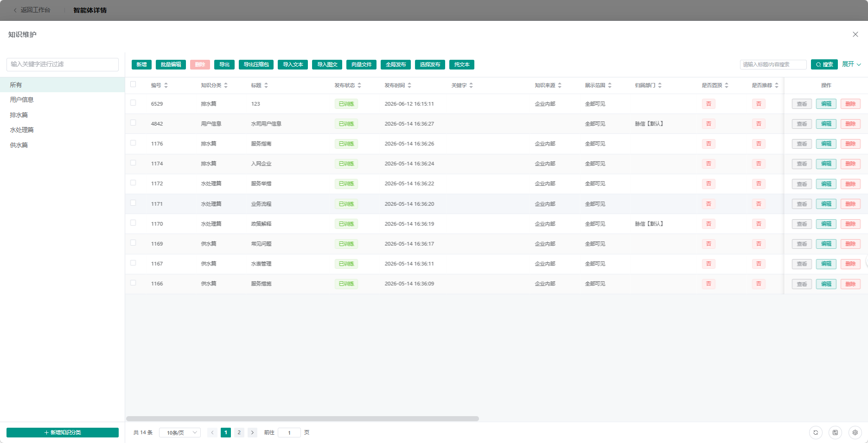This screenshot has width=868, height=443.
Task: Click the search button with magnifier icon
Action: tap(824, 64)
